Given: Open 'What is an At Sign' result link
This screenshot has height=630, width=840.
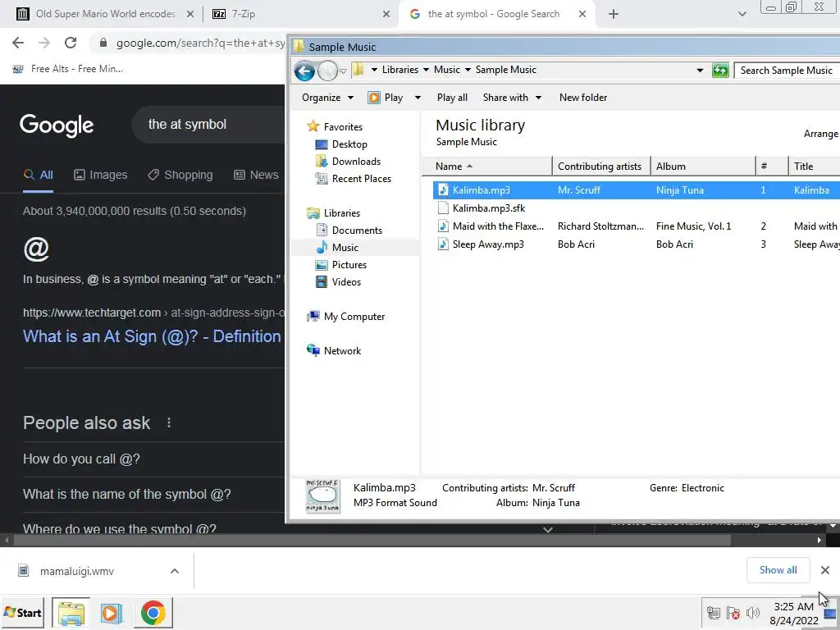Looking at the screenshot, I should (x=152, y=336).
